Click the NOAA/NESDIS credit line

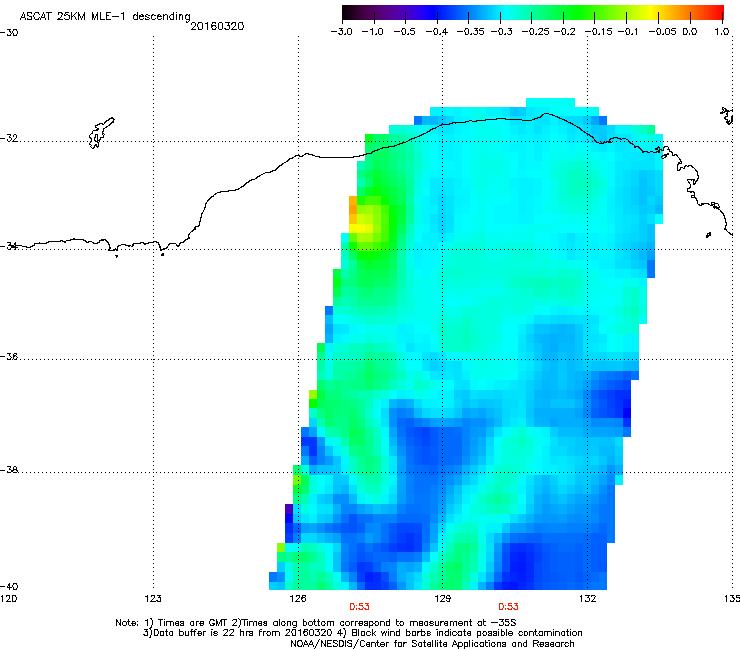click(x=432, y=644)
